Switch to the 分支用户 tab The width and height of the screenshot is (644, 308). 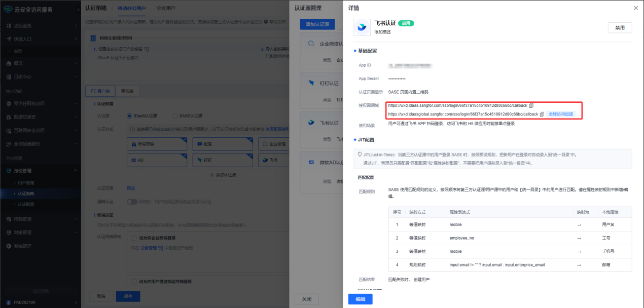(x=166, y=9)
